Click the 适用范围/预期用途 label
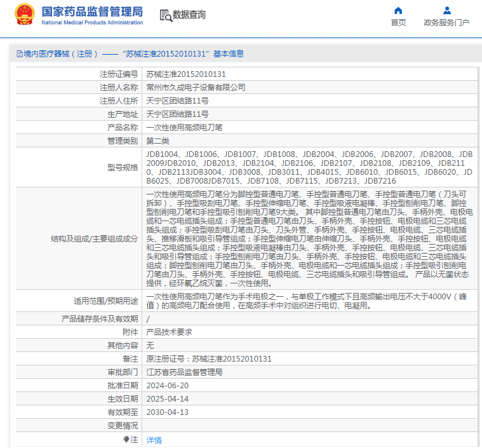Image resolution: width=482 pixels, height=448 pixels. tap(106, 301)
